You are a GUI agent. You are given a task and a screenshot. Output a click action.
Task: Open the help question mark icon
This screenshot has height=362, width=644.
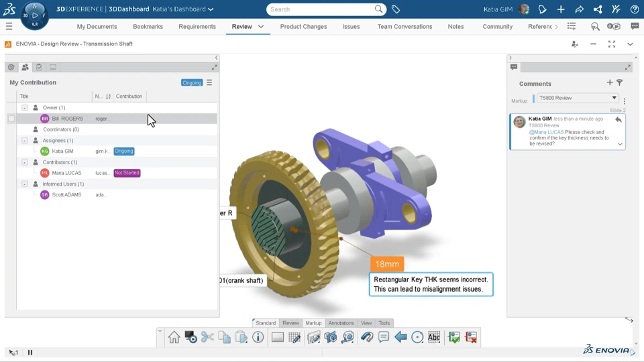pos(635,9)
